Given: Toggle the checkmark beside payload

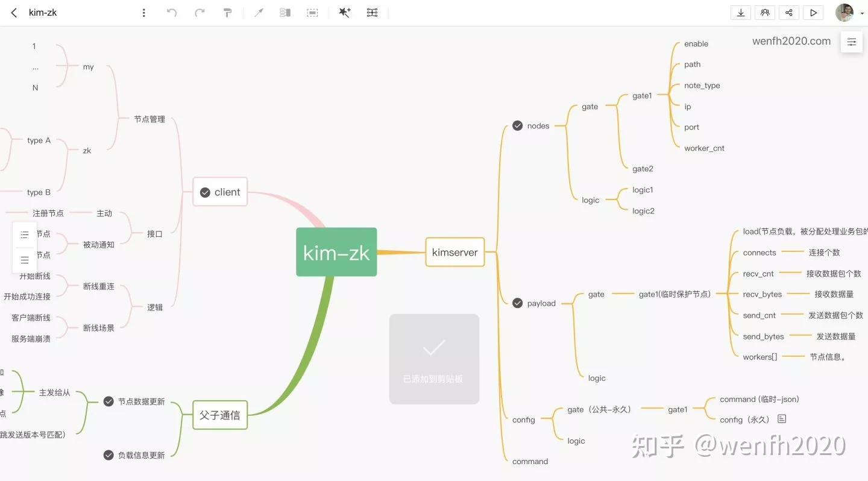Looking at the screenshot, I should click(x=517, y=303).
